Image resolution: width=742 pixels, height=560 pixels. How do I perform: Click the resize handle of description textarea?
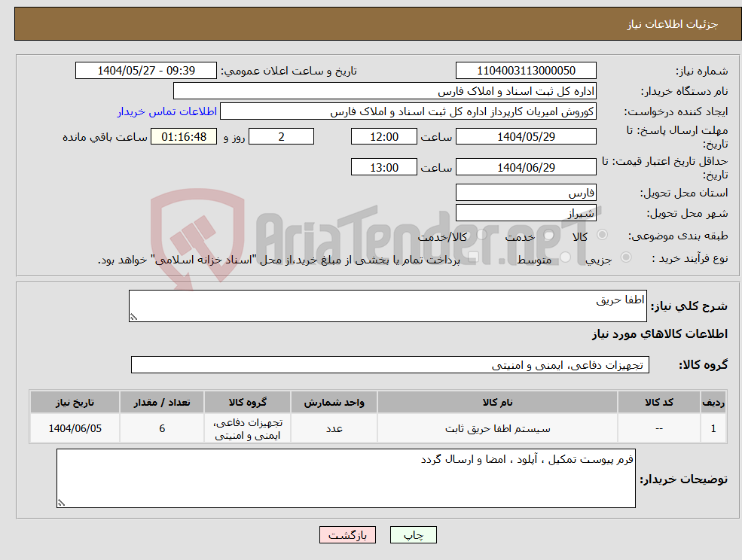(133, 318)
